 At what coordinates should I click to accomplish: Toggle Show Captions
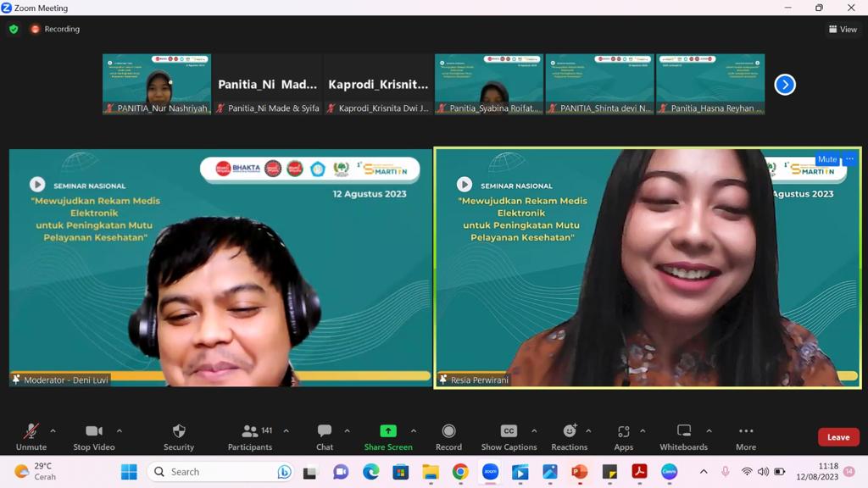click(509, 436)
